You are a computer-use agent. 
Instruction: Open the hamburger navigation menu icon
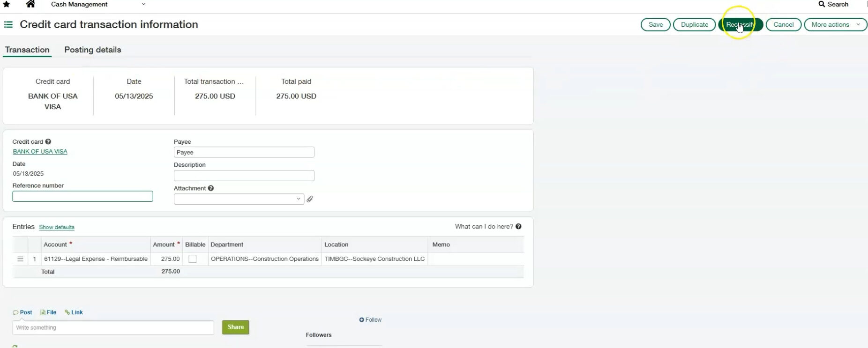tap(8, 24)
